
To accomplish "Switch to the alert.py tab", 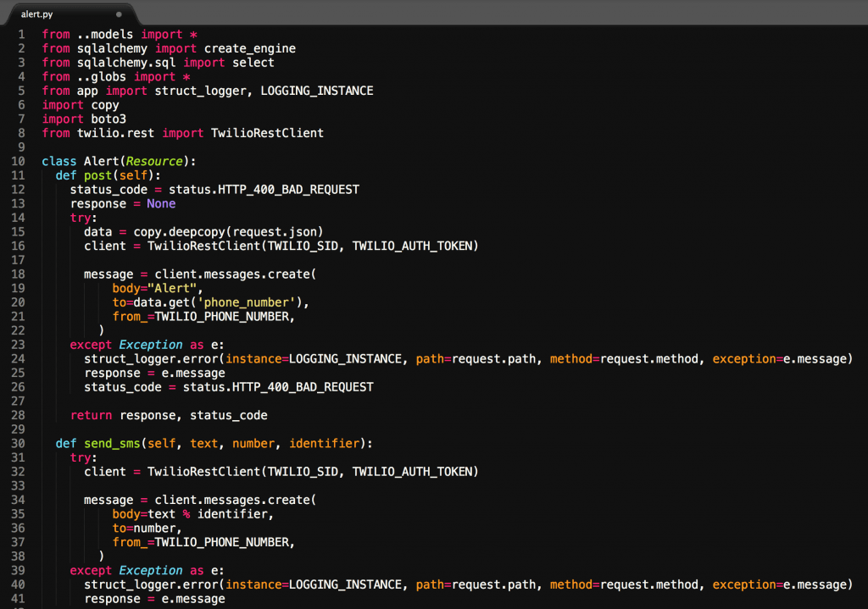I will (x=38, y=14).
